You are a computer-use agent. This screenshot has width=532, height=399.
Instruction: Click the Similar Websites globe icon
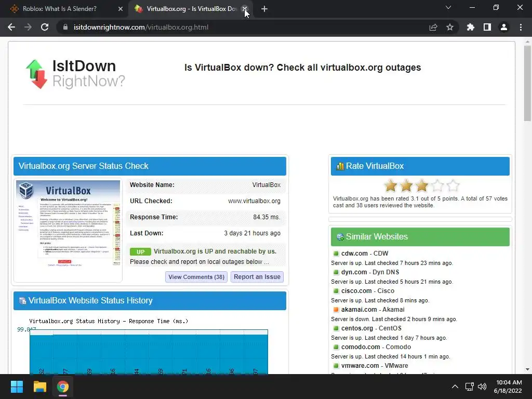pyautogui.click(x=340, y=237)
